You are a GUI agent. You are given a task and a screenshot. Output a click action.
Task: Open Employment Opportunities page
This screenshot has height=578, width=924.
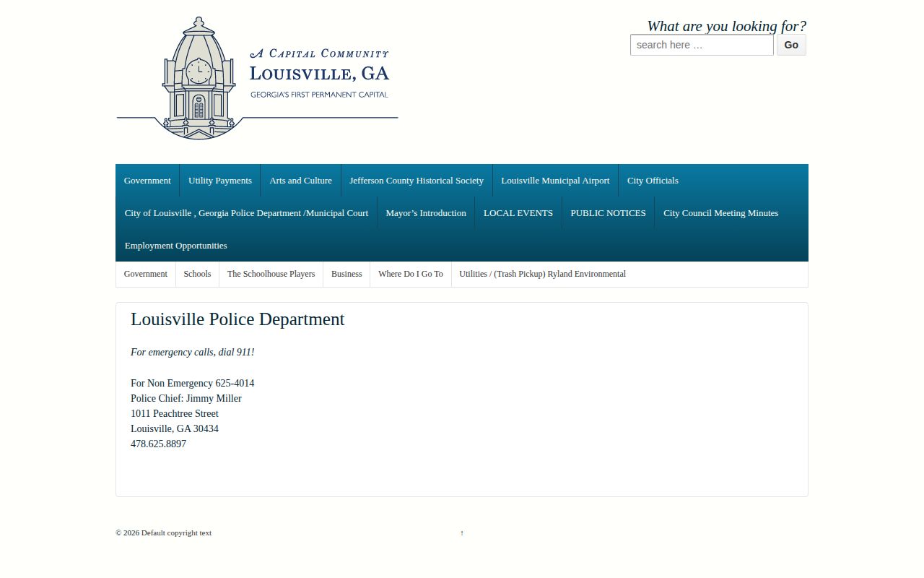(176, 246)
